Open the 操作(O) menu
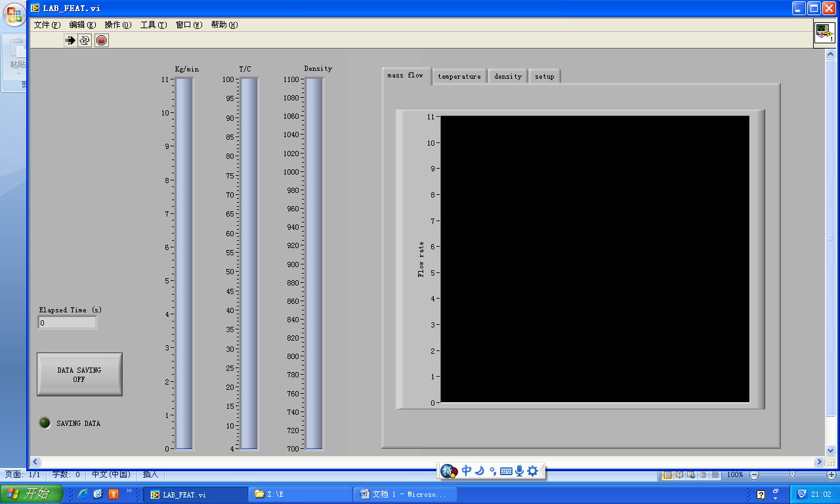This screenshot has width=840, height=504. (x=118, y=25)
